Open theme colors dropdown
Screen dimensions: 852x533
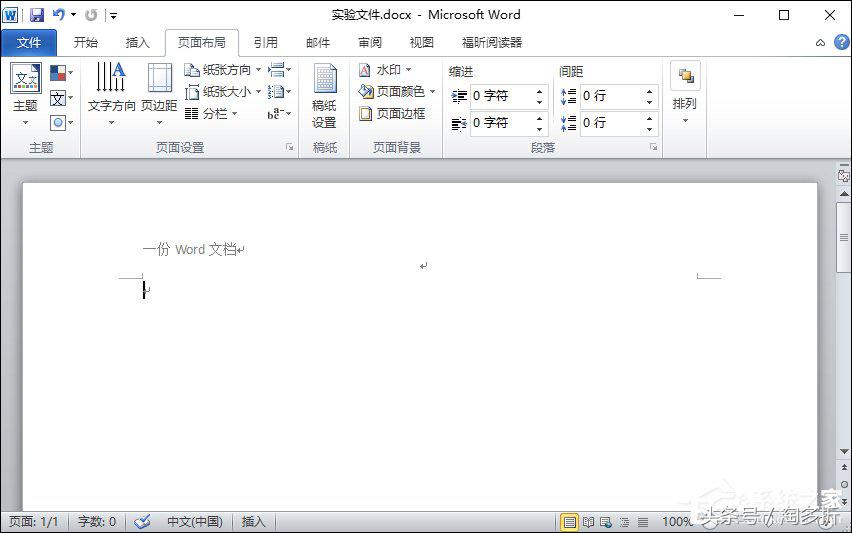pyautogui.click(x=61, y=73)
